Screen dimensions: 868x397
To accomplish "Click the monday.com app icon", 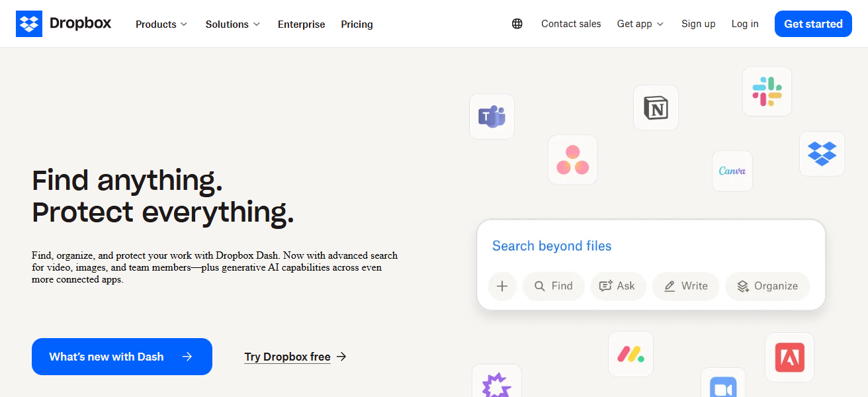I will point(630,354).
